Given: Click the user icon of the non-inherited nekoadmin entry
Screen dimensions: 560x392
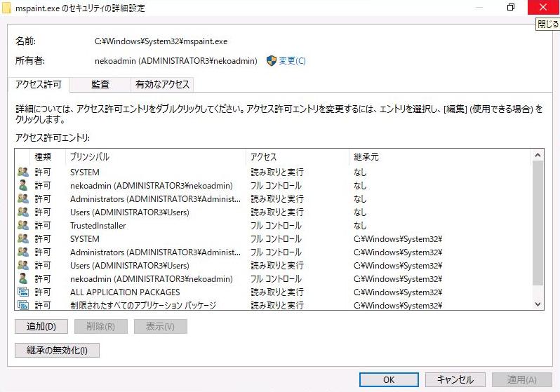Looking at the screenshot, I should pyautogui.click(x=23, y=185).
